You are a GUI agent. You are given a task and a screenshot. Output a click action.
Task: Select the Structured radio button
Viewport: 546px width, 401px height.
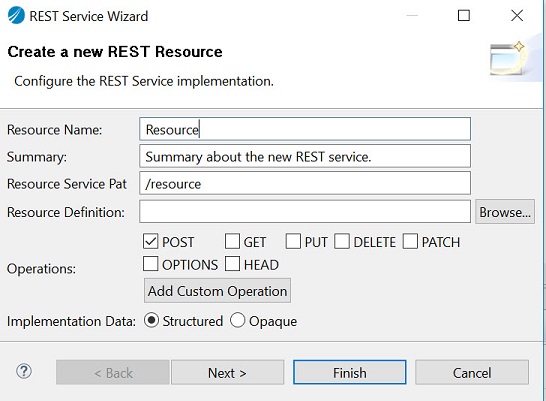click(x=151, y=321)
